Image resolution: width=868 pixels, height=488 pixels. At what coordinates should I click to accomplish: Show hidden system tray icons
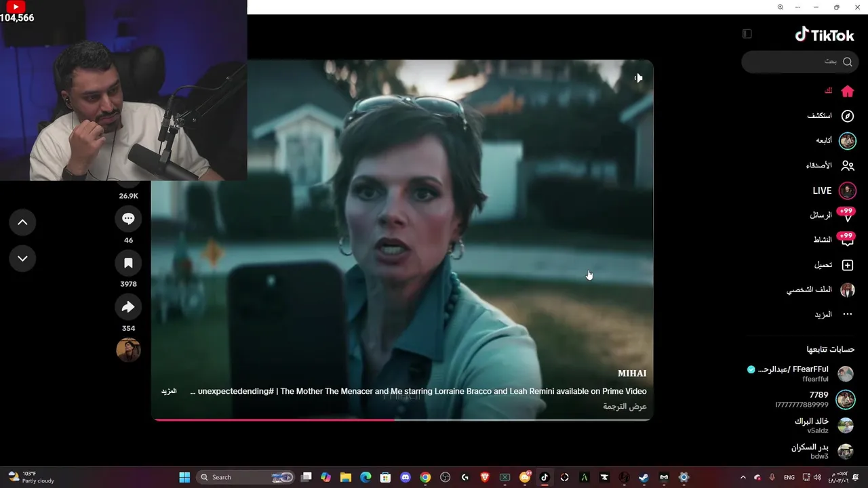pyautogui.click(x=743, y=477)
